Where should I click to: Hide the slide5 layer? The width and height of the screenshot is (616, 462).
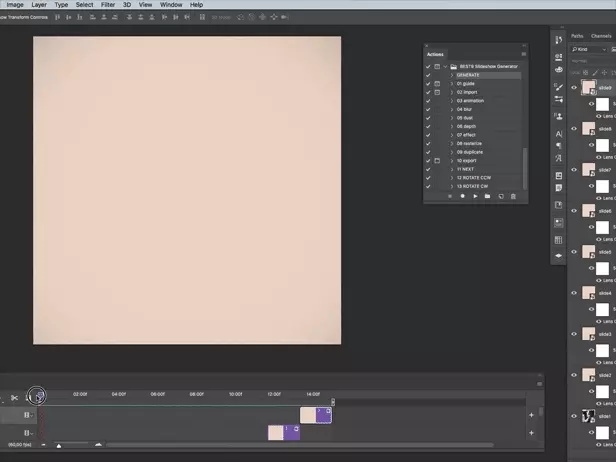click(574, 252)
